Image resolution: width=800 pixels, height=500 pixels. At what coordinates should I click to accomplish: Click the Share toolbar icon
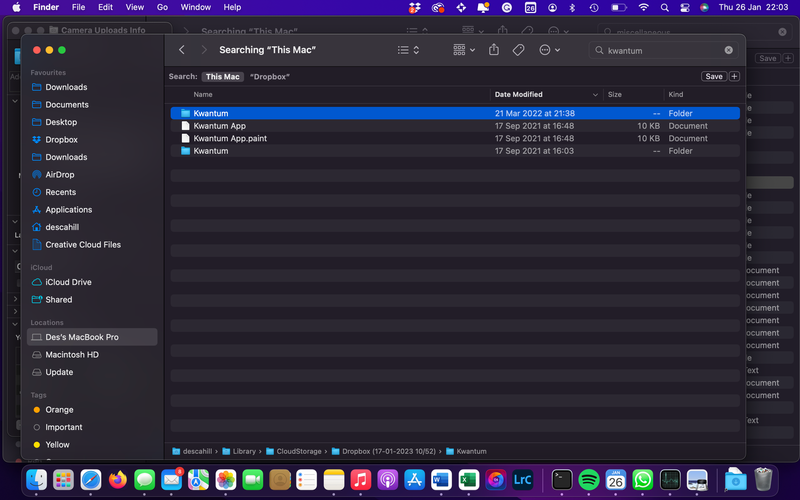(494, 50)
